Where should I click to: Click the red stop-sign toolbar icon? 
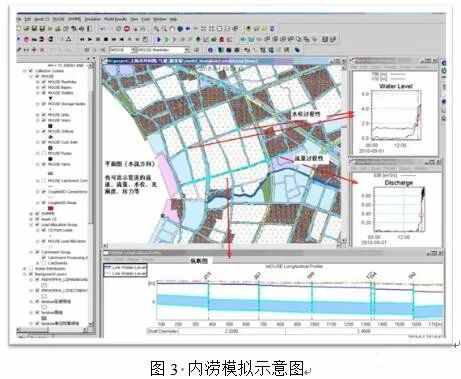[x=127, y=29]
